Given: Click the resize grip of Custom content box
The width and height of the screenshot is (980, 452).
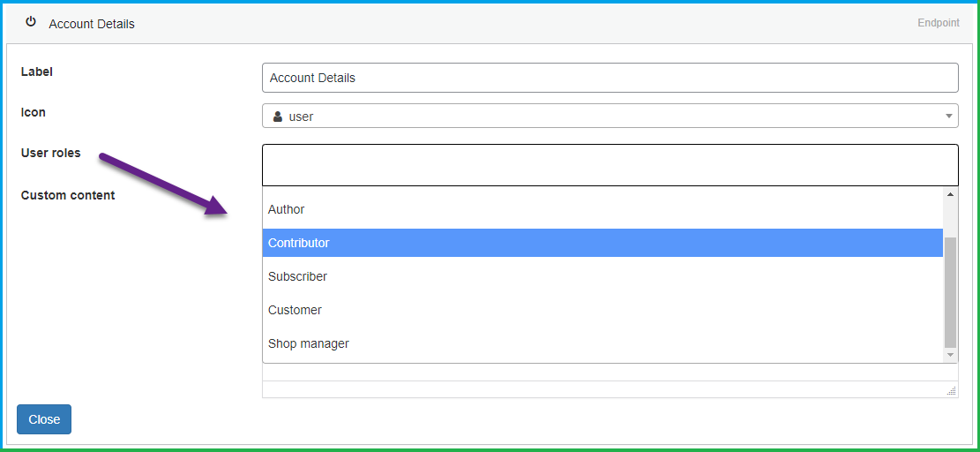Looking at the screenshot, I should click(x=951, y=390).
